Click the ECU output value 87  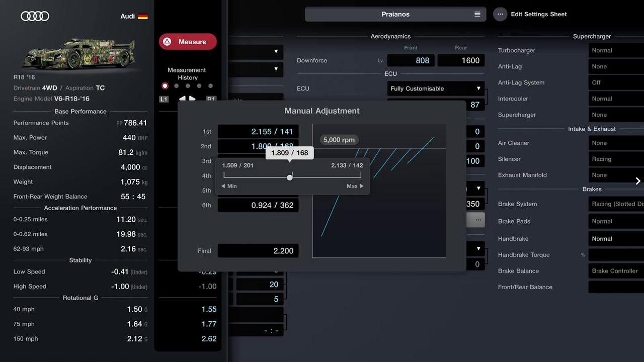475,105
